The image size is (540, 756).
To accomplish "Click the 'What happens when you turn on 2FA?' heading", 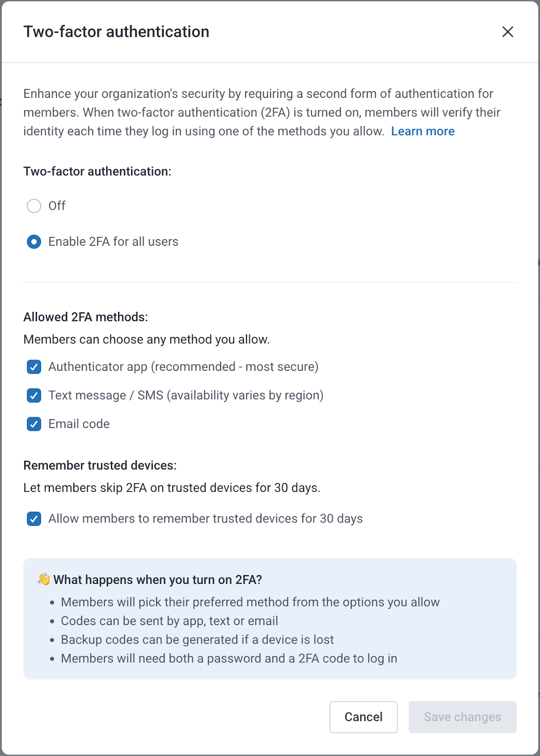I will (157, 580).
